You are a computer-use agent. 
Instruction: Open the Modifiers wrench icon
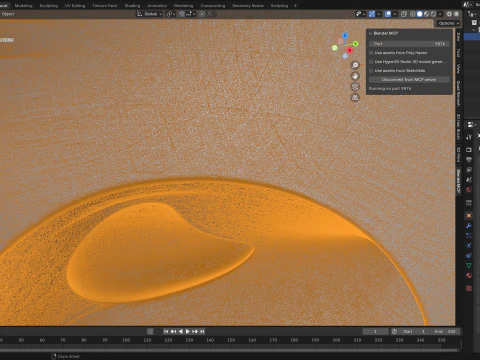469,226
